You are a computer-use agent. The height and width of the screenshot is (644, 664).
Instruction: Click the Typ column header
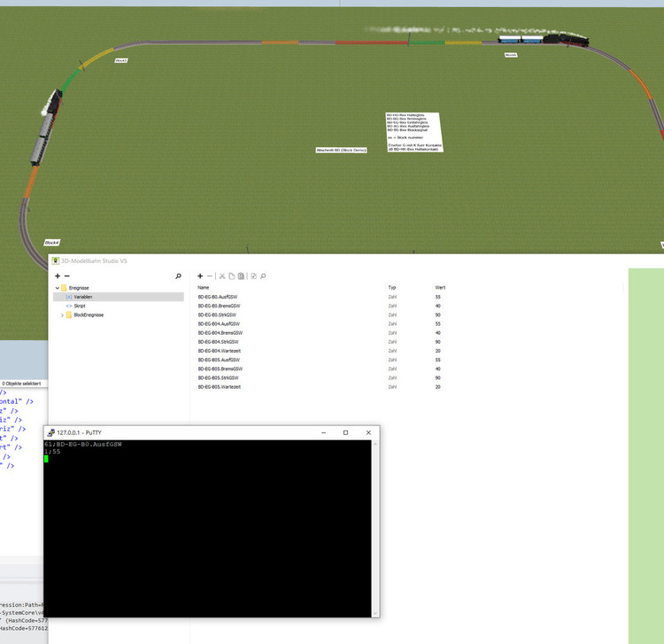coord(391,287)
